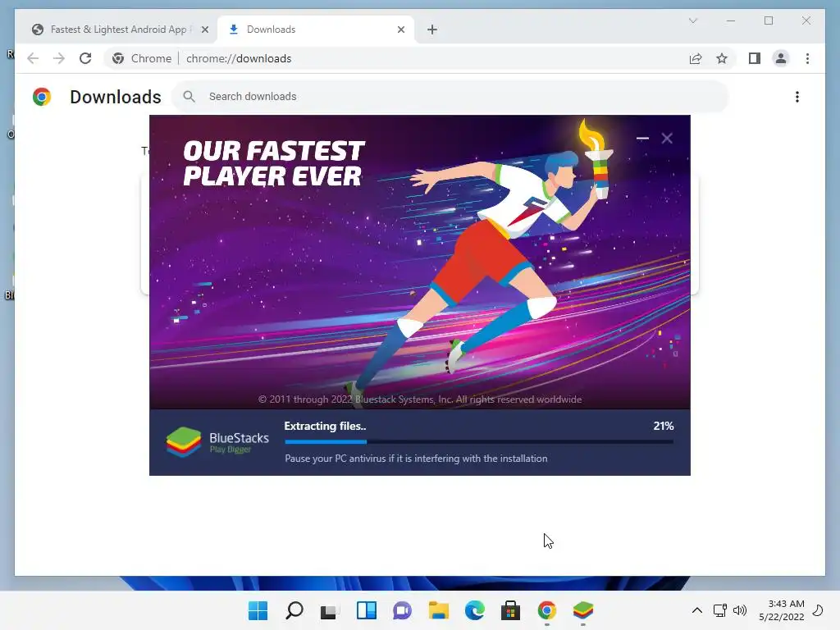Click the 21% progress value
The width and height of the screenshot is (840, 630).
[663, 426]
